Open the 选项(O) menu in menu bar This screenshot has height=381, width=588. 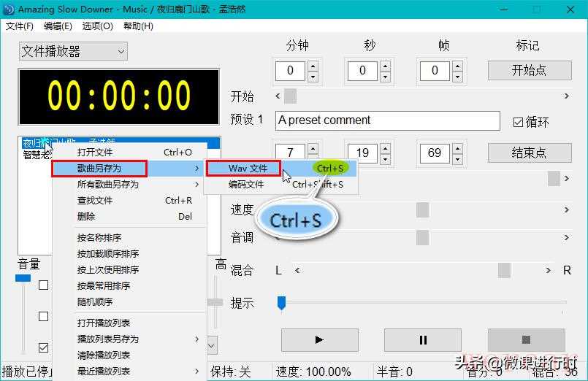point(97,26)
